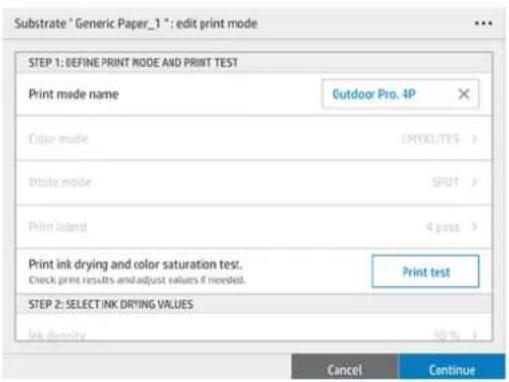
Task: Open the Color mode current value
Action: point(431,138)
